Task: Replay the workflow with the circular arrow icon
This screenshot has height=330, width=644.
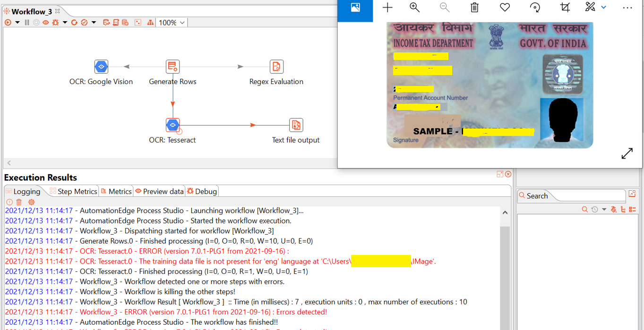Action: (74, 22)
